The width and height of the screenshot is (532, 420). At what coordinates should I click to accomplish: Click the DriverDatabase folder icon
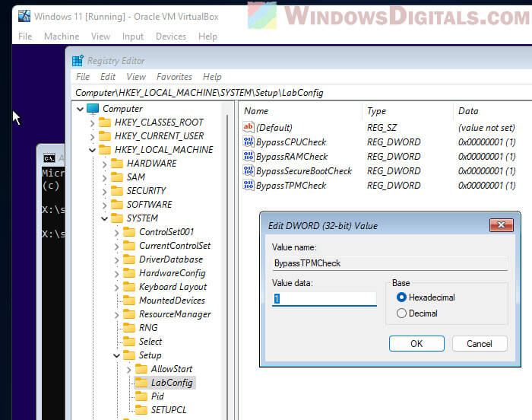[129, 259]
